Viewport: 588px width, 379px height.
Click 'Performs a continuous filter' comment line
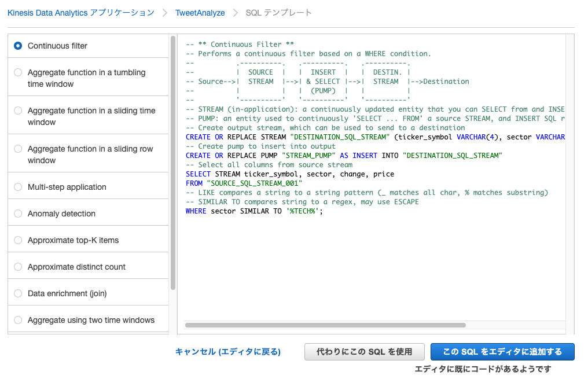click(308, 54)
